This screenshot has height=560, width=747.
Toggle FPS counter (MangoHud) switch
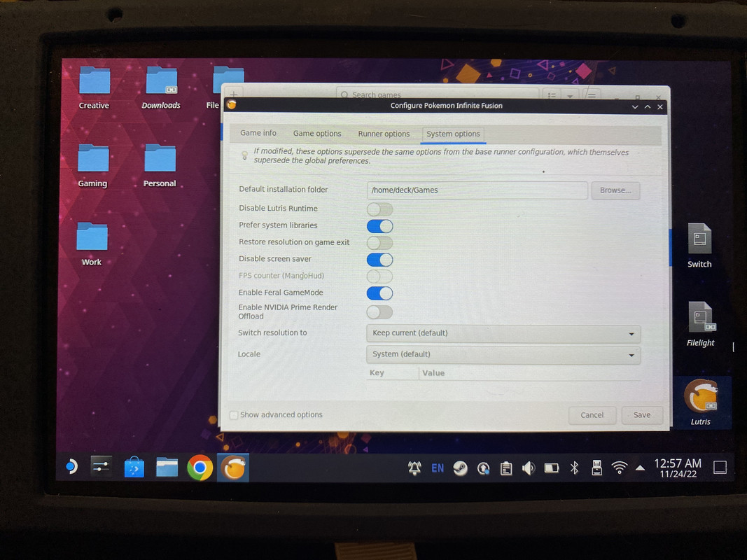(379, 276)
